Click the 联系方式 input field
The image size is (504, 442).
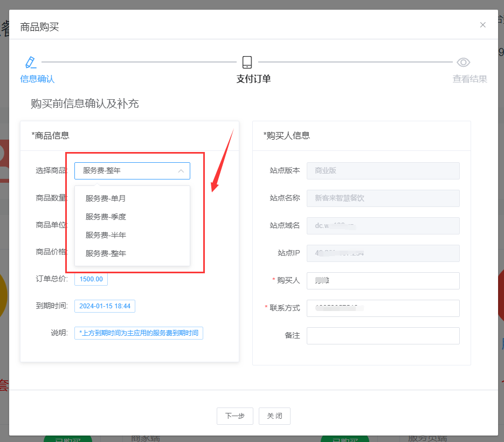[x=383, y=308]
